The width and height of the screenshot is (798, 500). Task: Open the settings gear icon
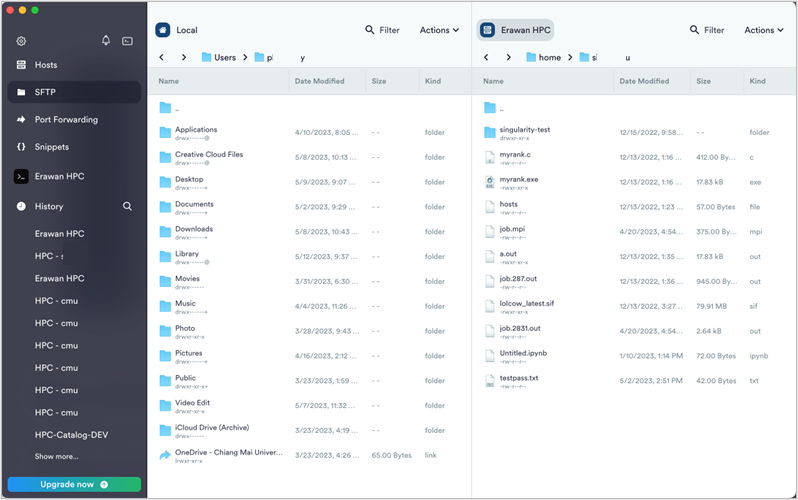pyautogui.click(x=21, y=41)
